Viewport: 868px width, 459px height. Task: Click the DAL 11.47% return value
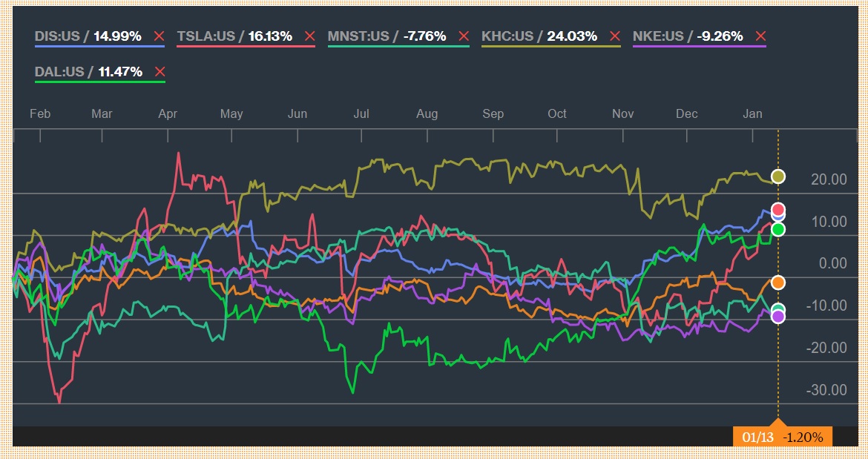(x=120, y=72)
